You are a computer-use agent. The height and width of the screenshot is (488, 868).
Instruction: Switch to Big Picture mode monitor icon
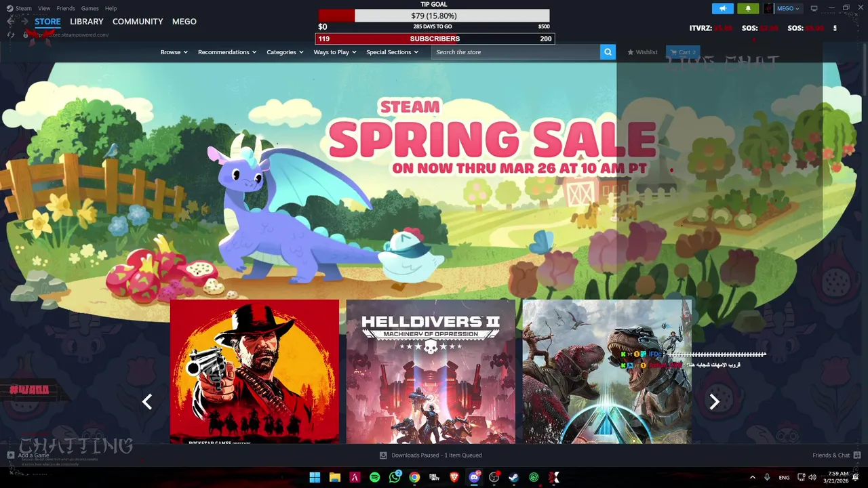(814, 8)
